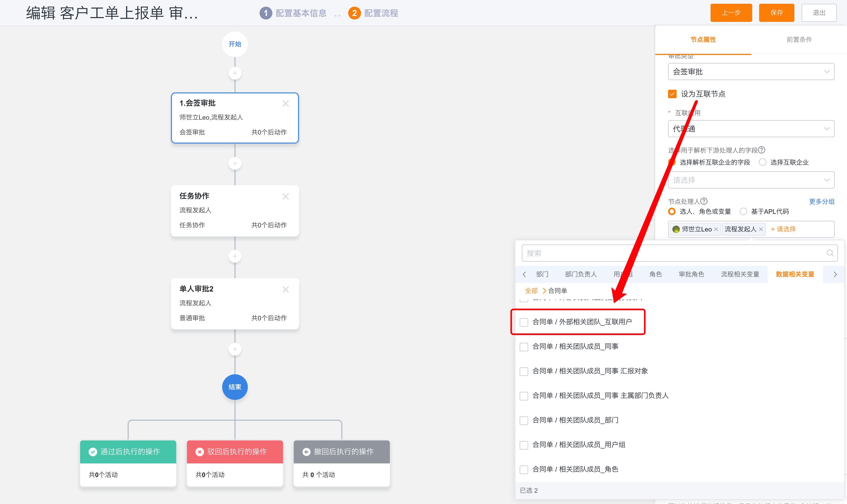Select the 选择解析互联企业的字段 radio option

coord(671,162)
